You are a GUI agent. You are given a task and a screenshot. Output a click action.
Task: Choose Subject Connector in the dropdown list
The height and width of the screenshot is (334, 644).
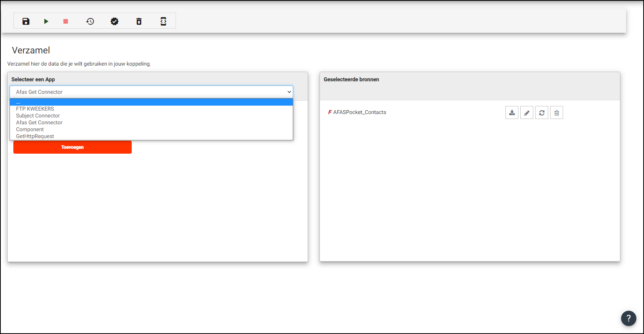point(38,116)
